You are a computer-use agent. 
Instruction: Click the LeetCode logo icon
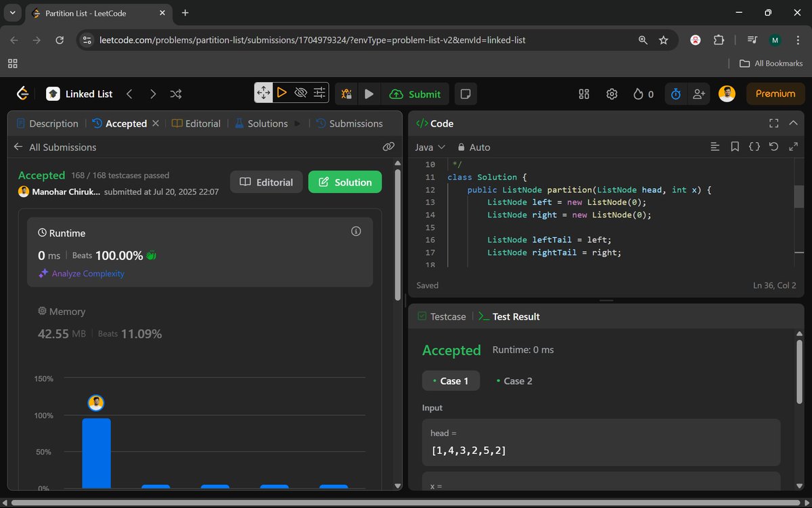coord(22,93)
